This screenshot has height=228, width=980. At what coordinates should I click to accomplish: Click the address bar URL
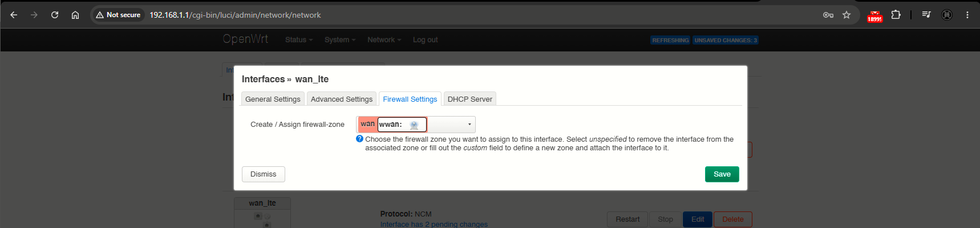[x=235, y=15]
